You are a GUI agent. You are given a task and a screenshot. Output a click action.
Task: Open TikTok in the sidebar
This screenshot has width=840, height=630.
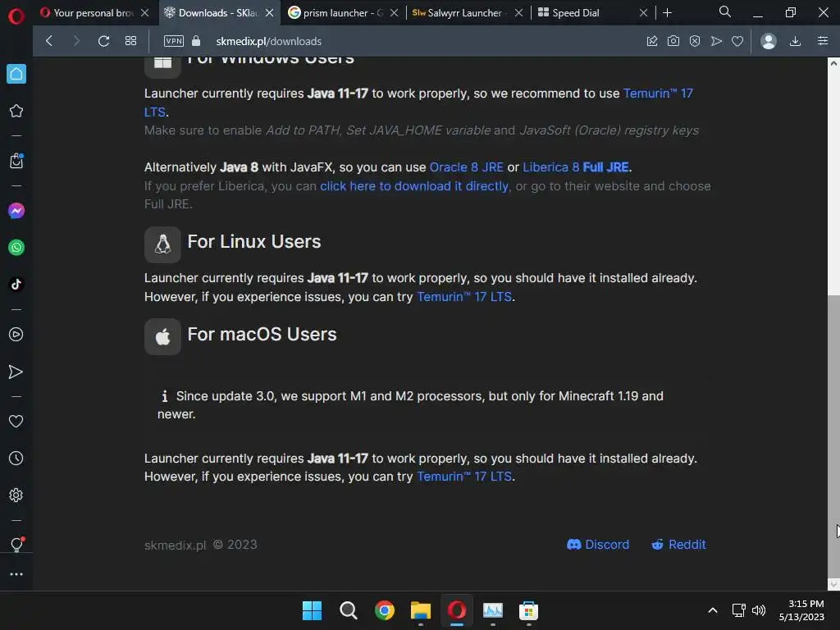coord(16,284)
